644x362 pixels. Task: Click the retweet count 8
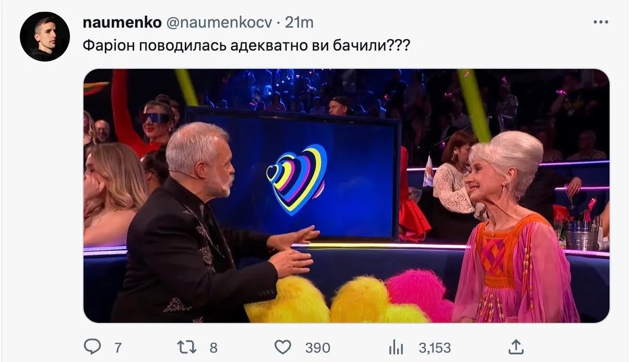(x=213, y=348)
